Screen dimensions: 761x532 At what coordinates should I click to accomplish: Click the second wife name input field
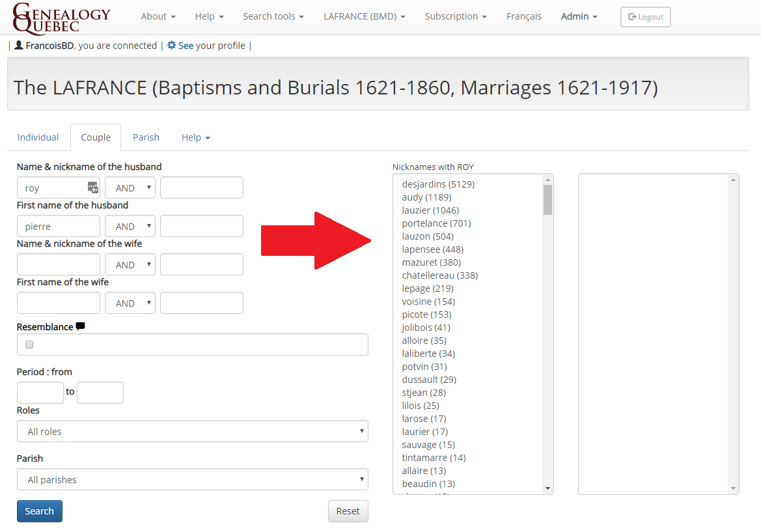[x=201, y=264]
